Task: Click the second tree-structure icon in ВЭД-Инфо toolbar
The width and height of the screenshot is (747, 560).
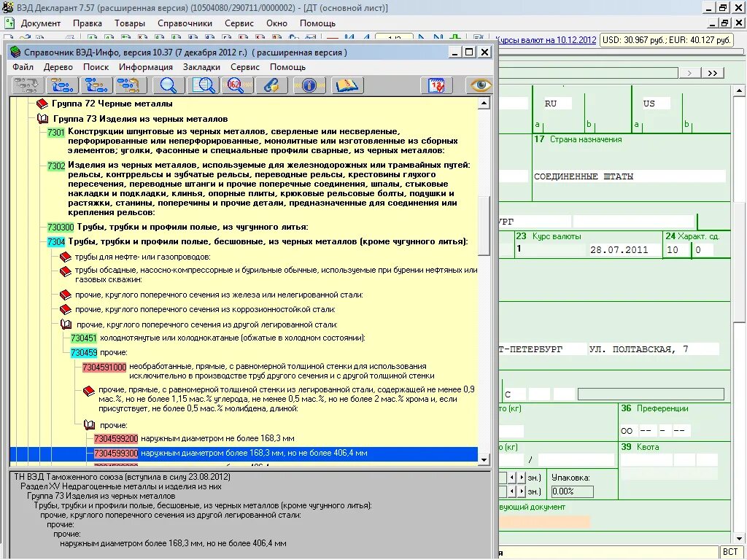Action: click(62, 85)
